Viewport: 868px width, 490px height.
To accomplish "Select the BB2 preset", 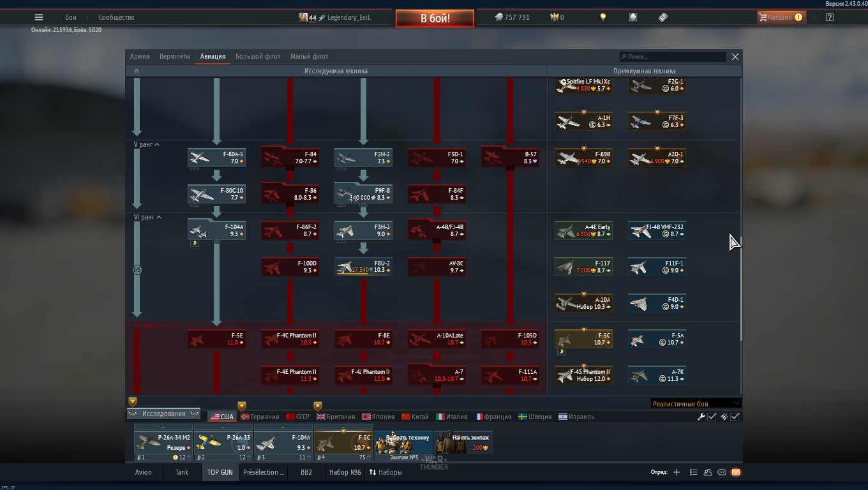I will point(306,472).
